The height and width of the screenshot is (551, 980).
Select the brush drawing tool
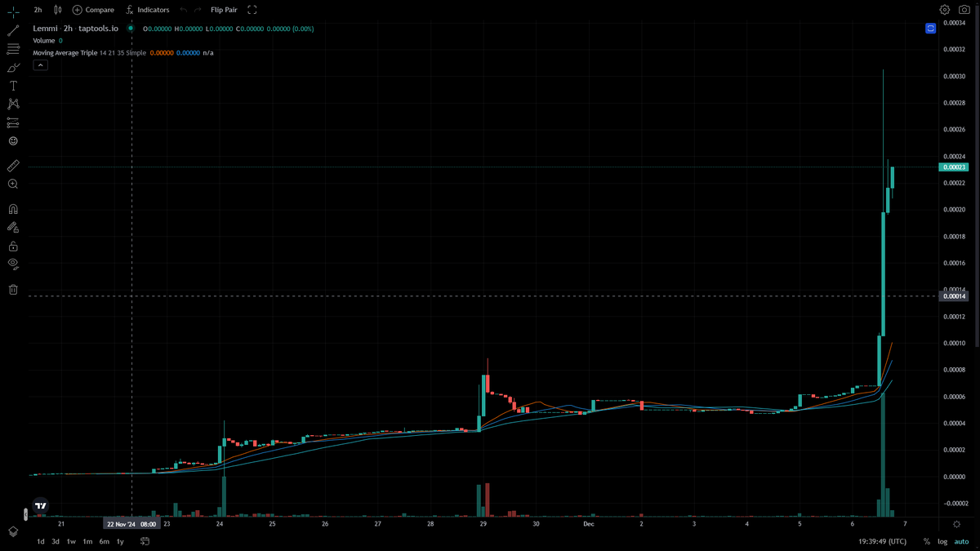(x=13, y=68)
